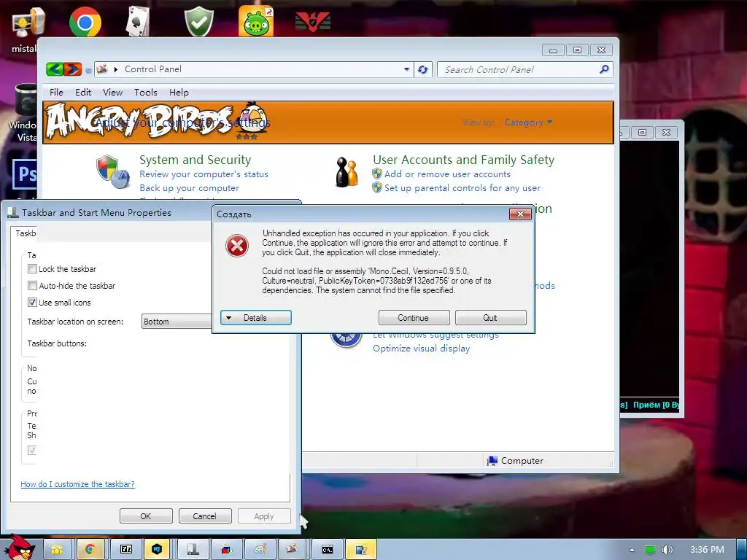Open the File menu
The width and height of the screenshot is (747, 560).
tap(56, 93)
